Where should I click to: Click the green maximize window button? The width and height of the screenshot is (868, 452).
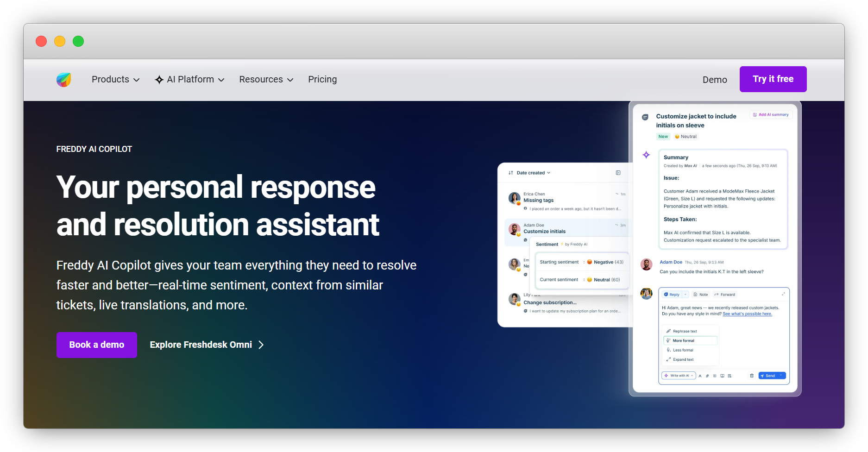78,41
